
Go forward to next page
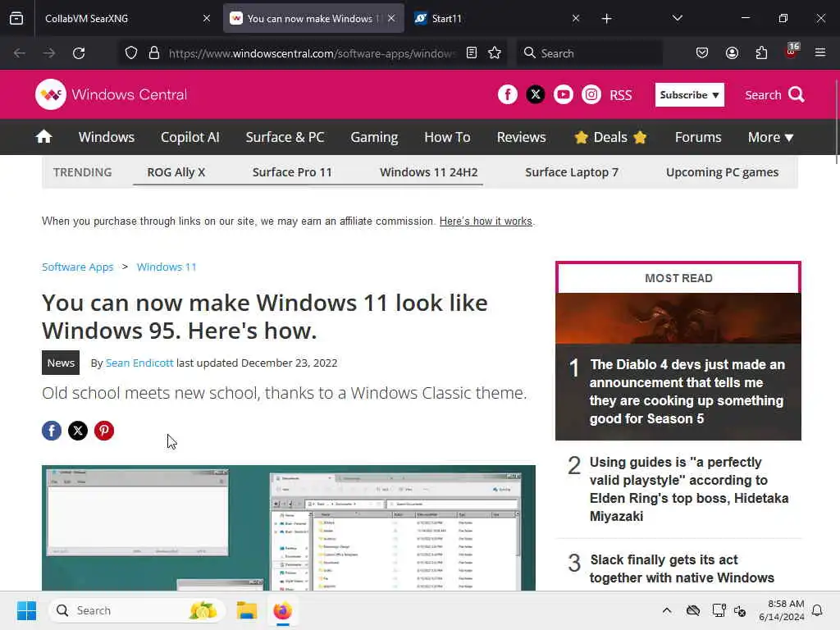click(49, 53)
